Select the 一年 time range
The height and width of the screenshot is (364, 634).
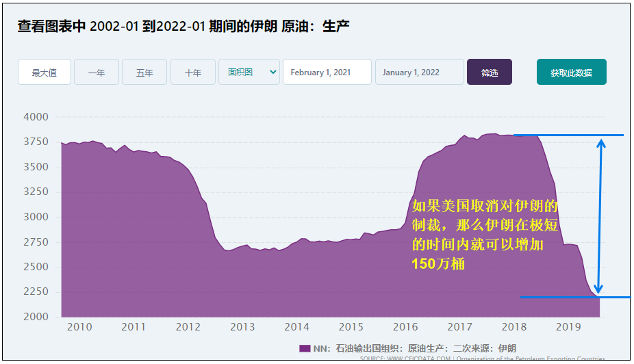click(97, 72)
